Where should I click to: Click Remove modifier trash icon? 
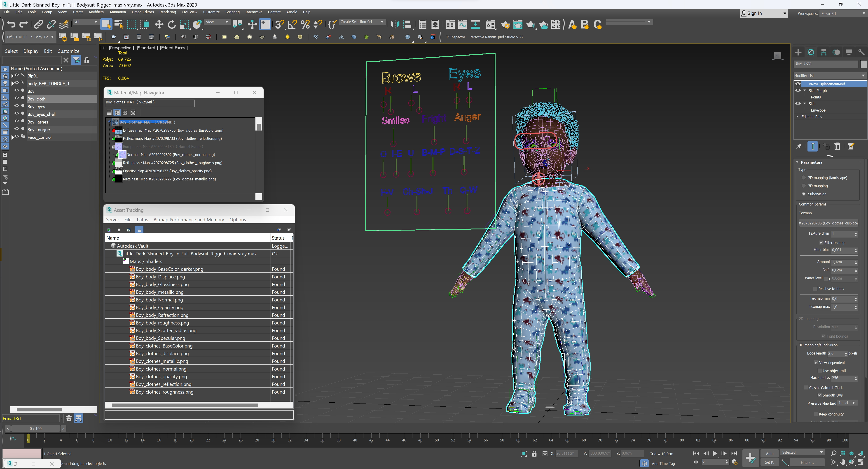pyautogui.click(x=837, y=146)
